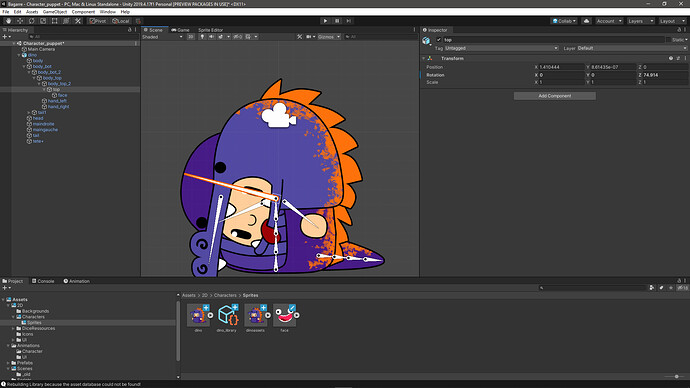
Task: Open the Tag Untagged dropdown
Action: [x=501, y=48]
